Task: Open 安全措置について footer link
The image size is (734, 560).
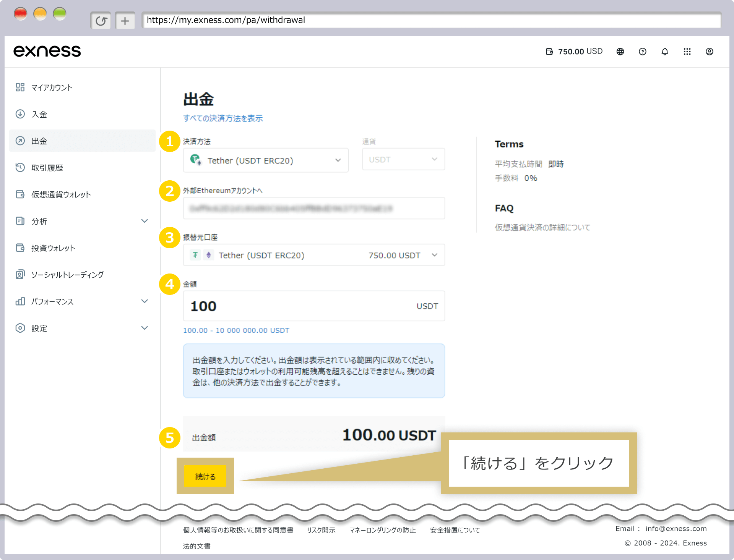Action: click(x=455, y=530)
